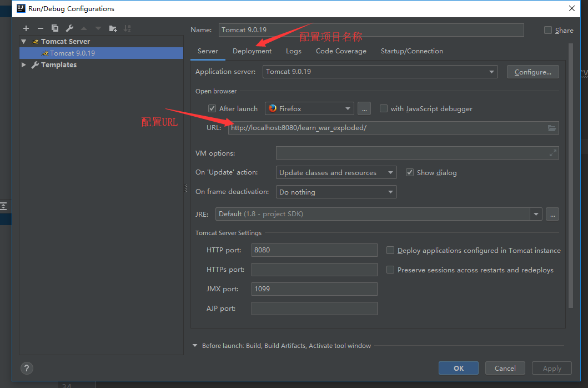Switch to the Server tab
This screenshot has height=388, width=588.
coord(208,51)
